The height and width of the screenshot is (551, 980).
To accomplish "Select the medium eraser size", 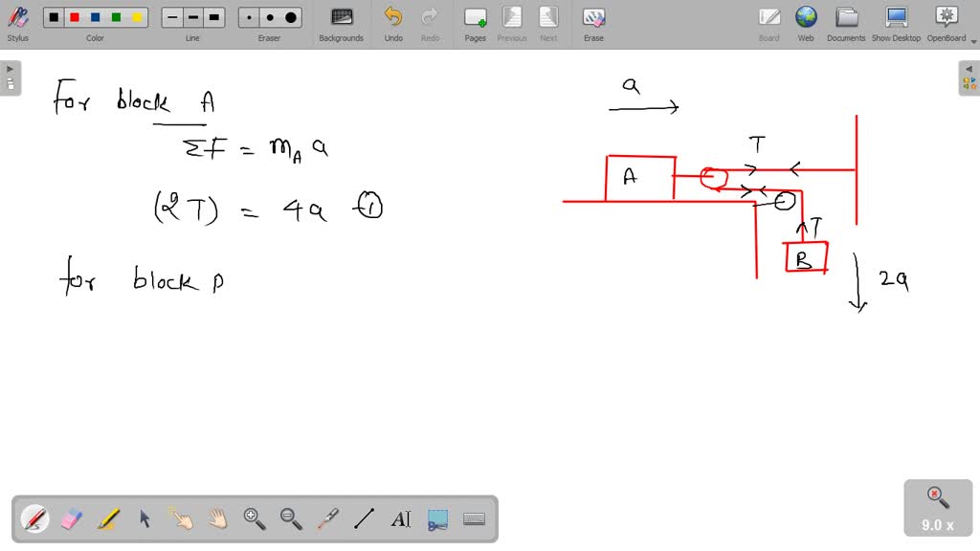I will pos(269,16).
